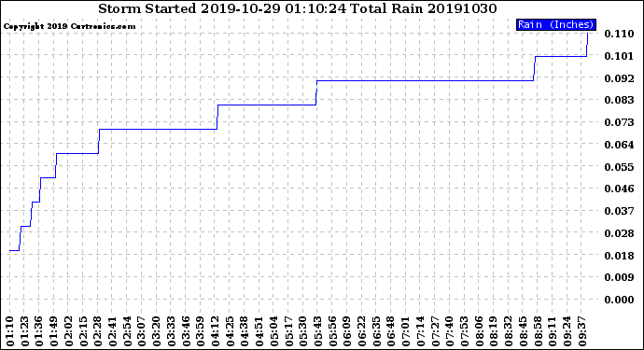
Task: Click the x-axis time label 02:41
Action: click(113, 331)
